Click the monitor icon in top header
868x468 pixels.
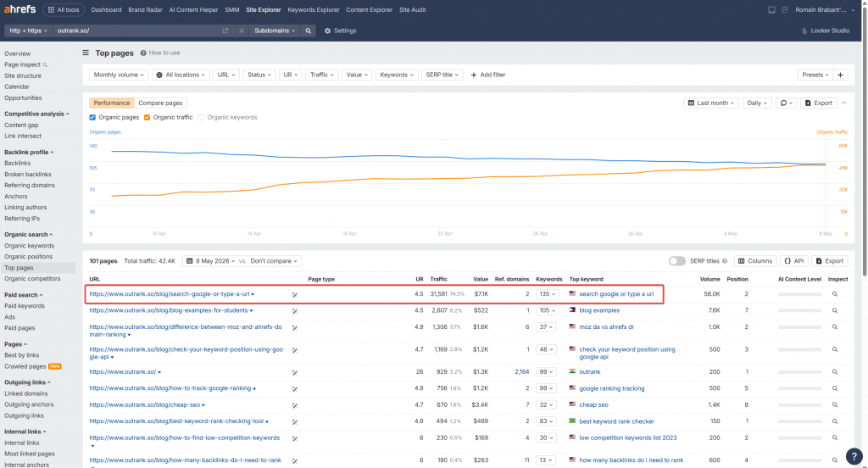point(771,9)
